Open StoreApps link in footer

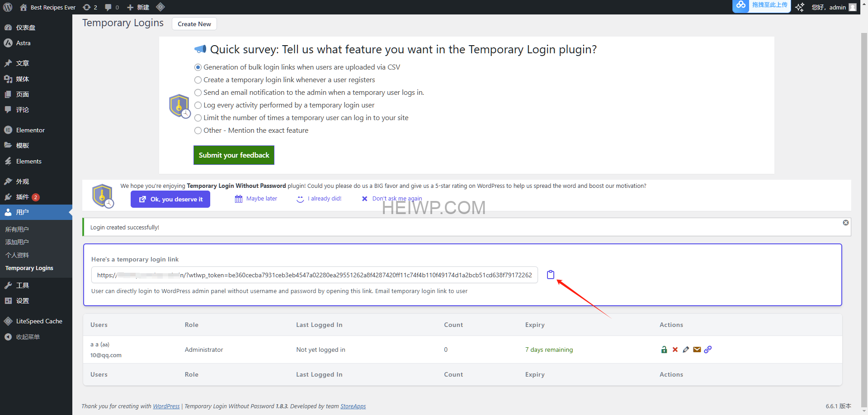pyautogui.click(x=353, y=406)
